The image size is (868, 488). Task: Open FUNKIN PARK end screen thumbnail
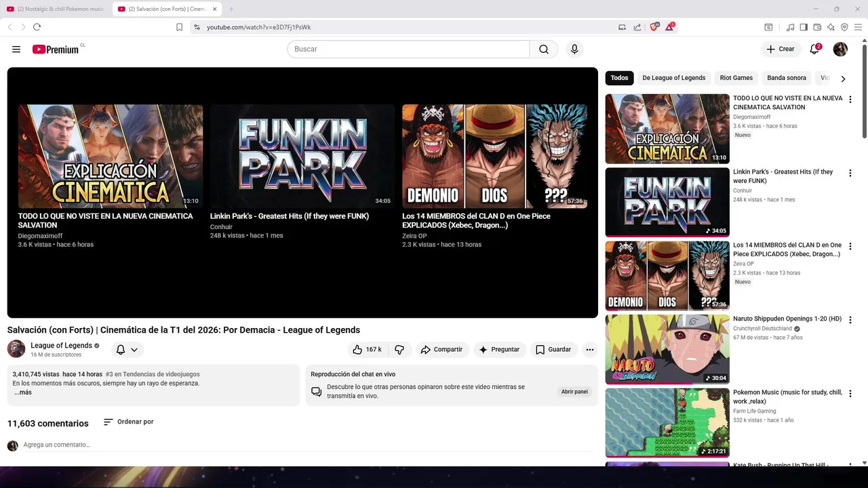pyautogui.click(x=302, y=156)
